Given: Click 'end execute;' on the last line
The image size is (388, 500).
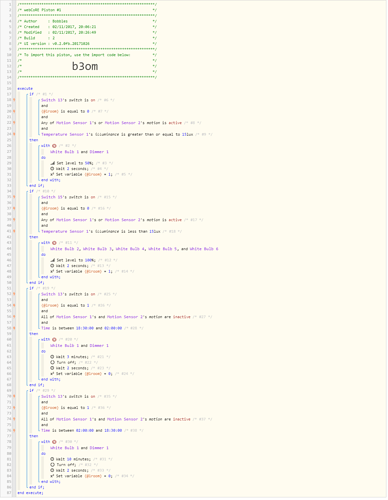Looking at the screenshot, I should click(30, 493).
